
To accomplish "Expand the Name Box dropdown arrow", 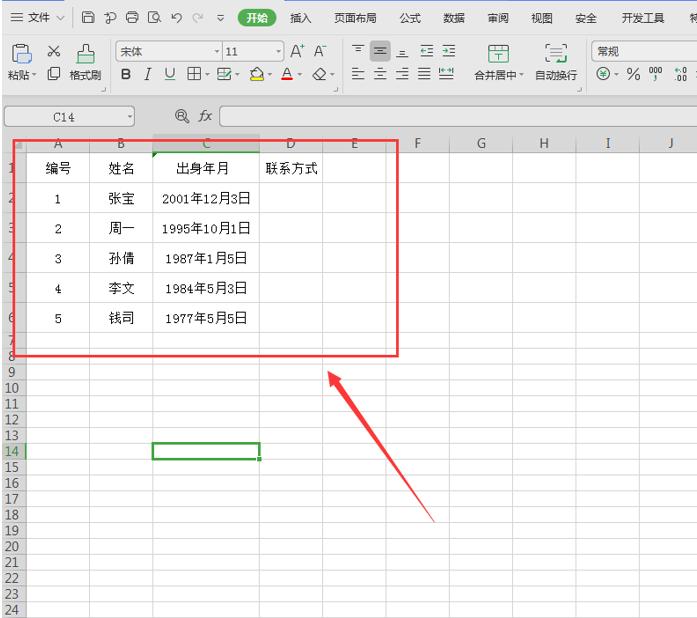I will click(130, 117).
